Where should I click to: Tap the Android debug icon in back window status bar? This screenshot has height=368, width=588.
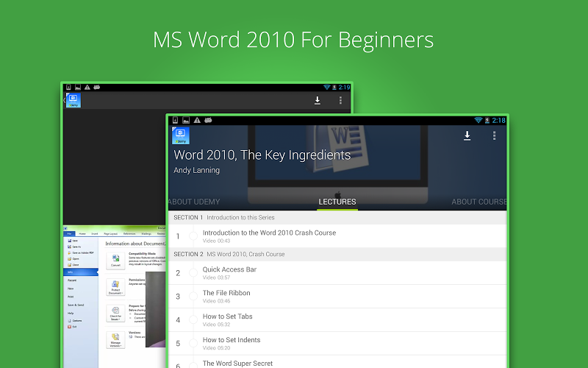point(96,87)
